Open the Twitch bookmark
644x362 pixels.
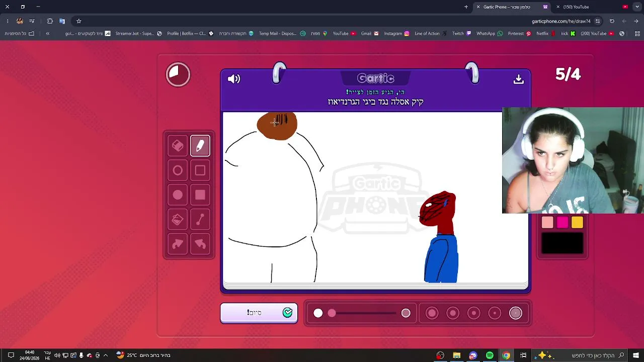461,34
